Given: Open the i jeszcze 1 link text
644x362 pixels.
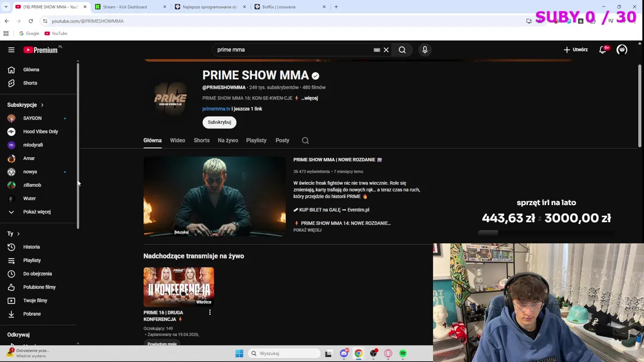Looking at the screenshot, I should 247,109.
